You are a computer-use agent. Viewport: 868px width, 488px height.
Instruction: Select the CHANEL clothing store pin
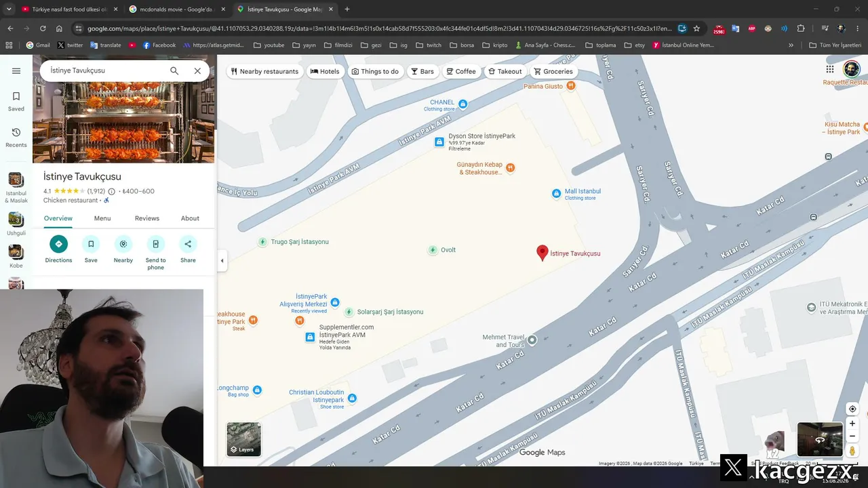pos(463,104)
